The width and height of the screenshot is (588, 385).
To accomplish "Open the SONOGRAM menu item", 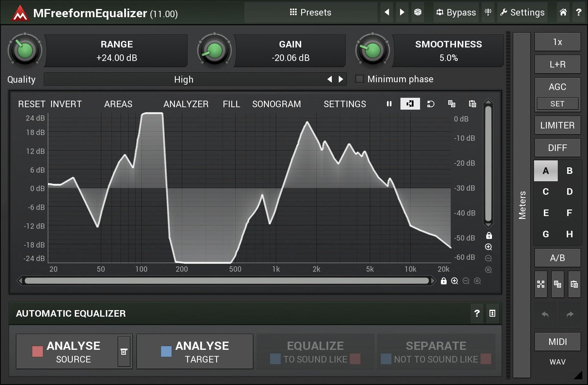I will (x=276, y=104).
